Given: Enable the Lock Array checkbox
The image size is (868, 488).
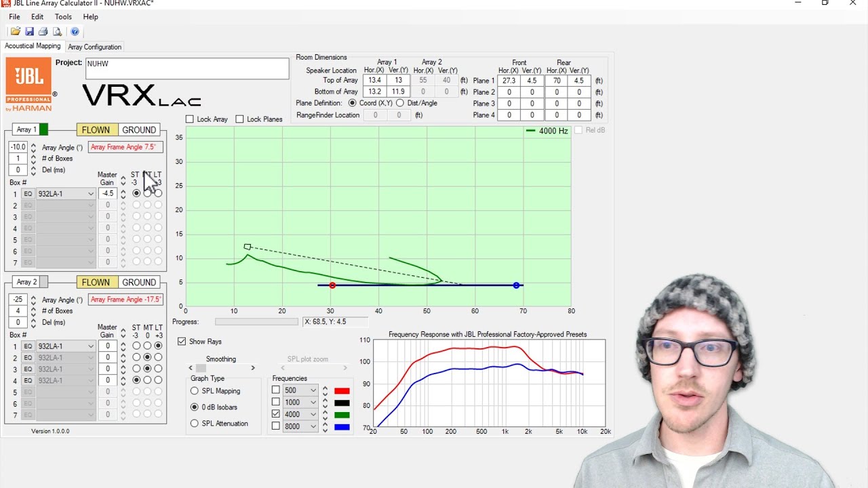Looking at the screenshot, I should point(190,119).
